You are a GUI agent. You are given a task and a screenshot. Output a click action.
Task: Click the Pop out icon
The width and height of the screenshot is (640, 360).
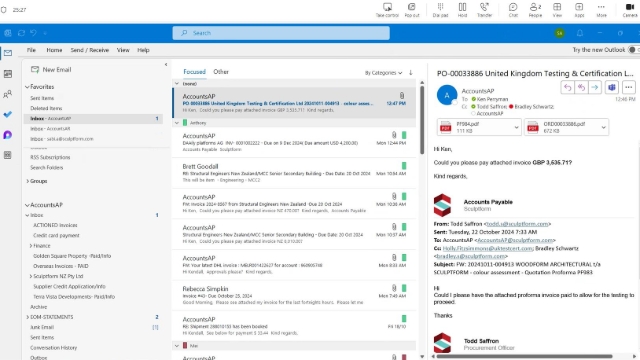[411, 7]
